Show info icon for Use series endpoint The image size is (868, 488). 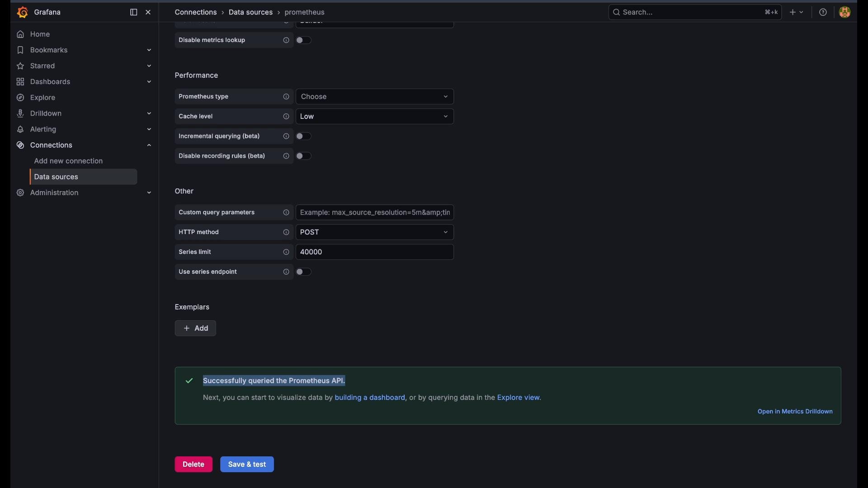click(286, 272)
